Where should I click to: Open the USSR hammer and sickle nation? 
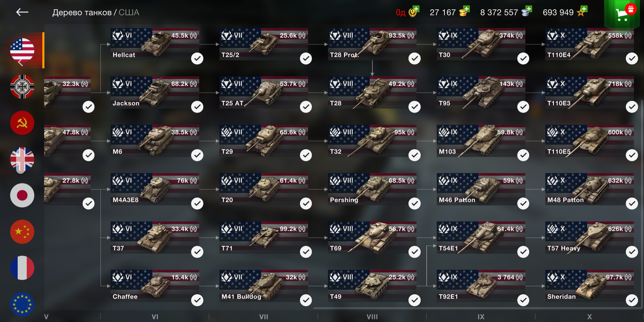point(22,123)
